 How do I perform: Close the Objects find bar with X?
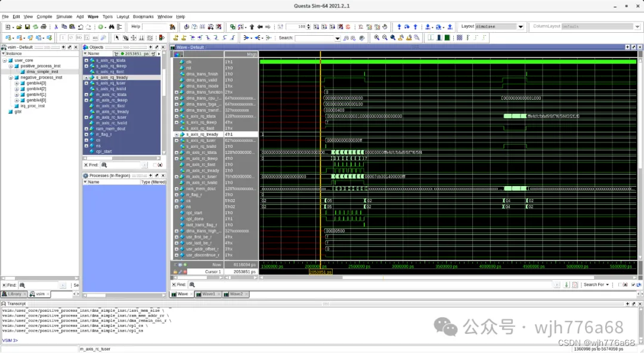pos(85,165)
